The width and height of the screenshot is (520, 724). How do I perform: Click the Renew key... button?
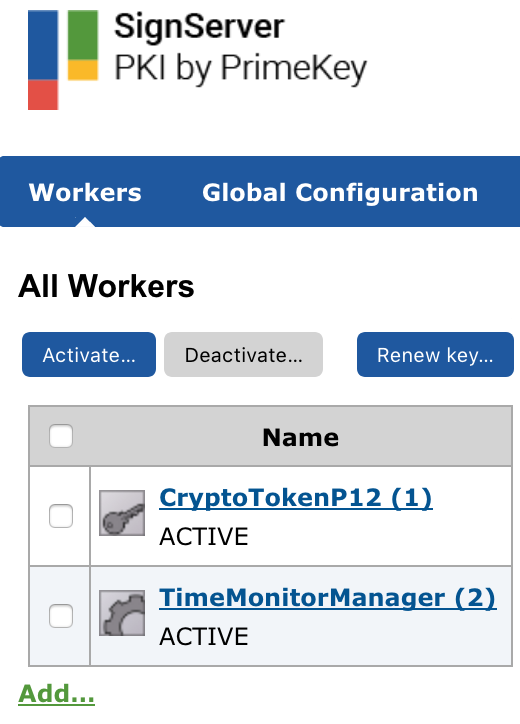pyautogui.click(x=435, y=355)
